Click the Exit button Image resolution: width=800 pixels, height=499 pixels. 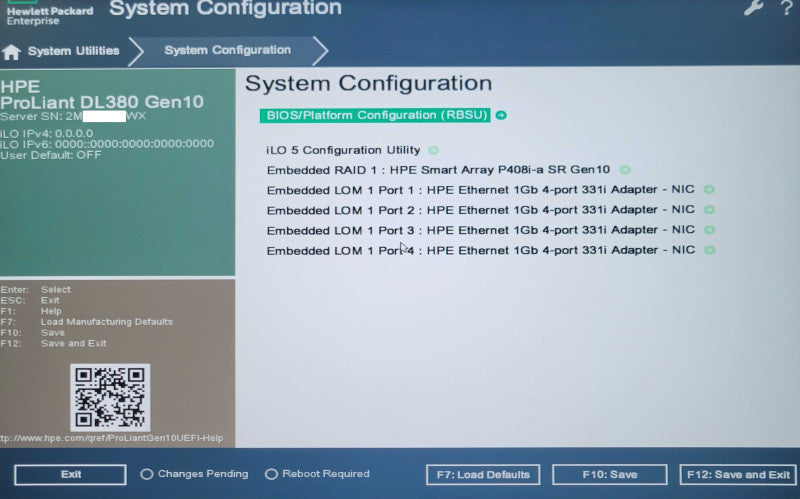click(70, 475)
